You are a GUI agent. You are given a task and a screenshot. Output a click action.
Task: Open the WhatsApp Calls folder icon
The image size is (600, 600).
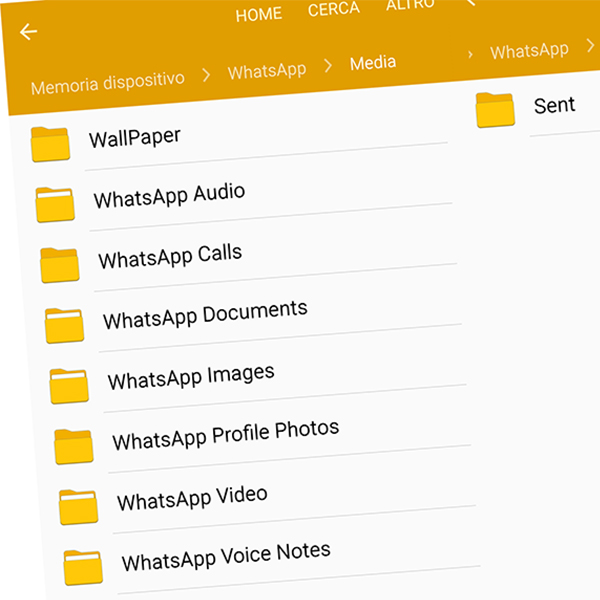coord(60,265)
